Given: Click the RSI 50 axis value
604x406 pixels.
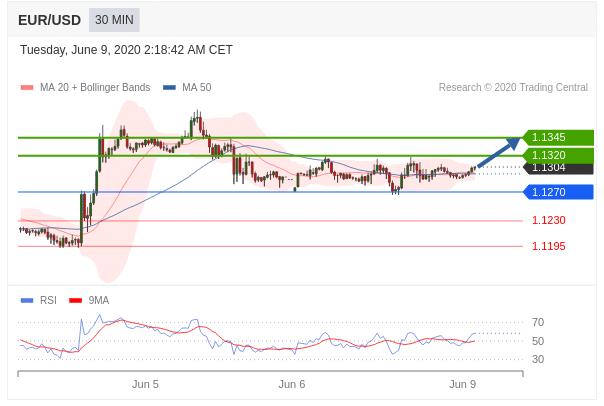Looking at the screenshot, I should pos(538,341).
